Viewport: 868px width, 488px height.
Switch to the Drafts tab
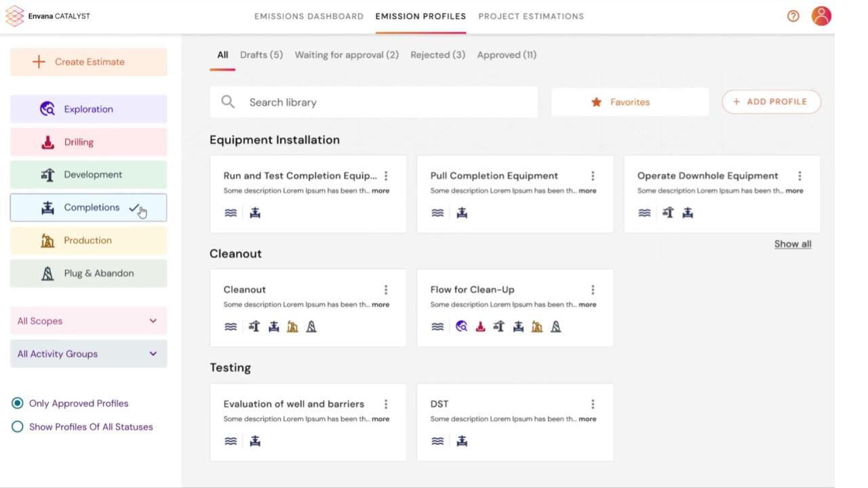(260, 55)
